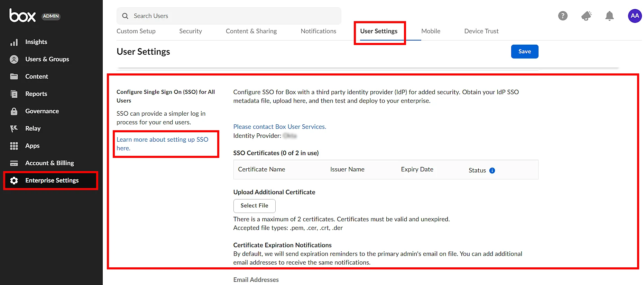This screenshot has height=285, width=644.
Task: Click the megaphone announcements icon
Action: point(586,16)
